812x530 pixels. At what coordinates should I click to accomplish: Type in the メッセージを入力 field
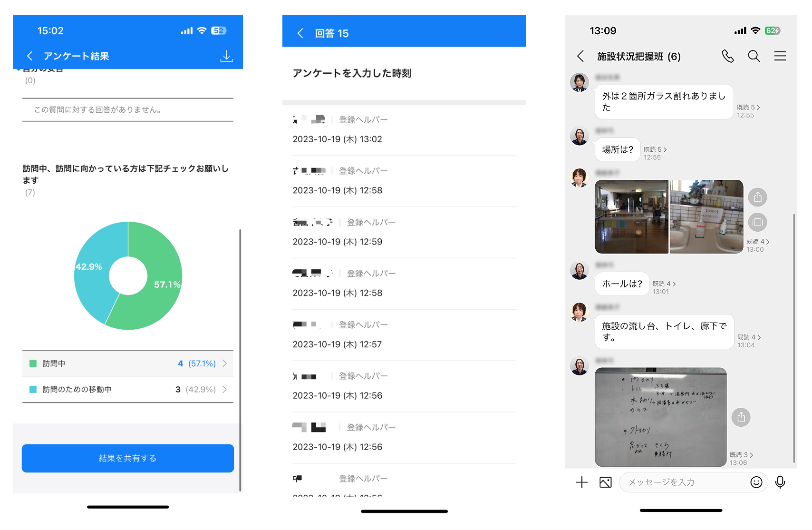click(685, 482)
